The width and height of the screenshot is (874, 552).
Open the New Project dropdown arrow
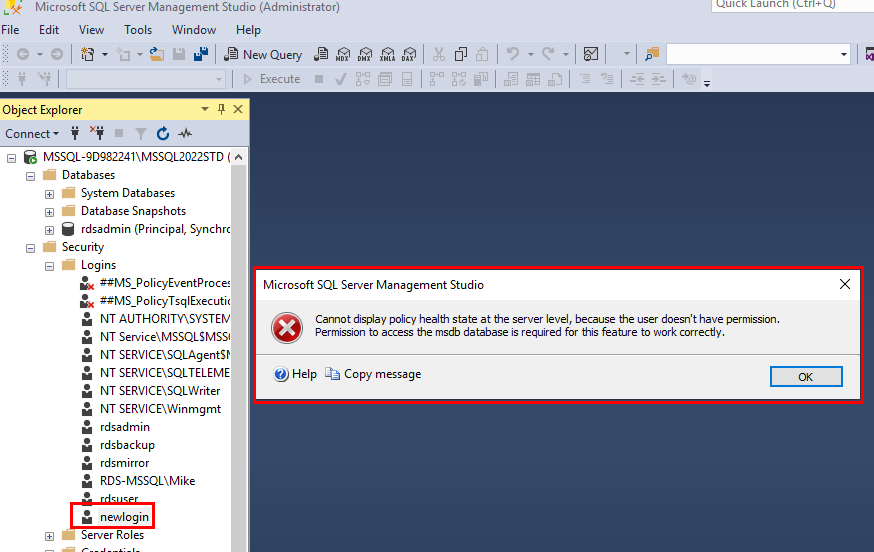tap(105, 55)
